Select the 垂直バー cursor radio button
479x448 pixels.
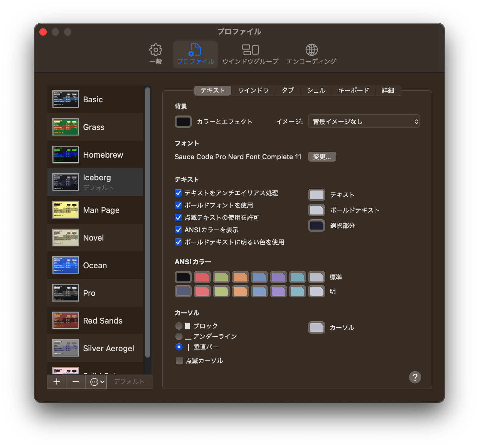(179, 347)
